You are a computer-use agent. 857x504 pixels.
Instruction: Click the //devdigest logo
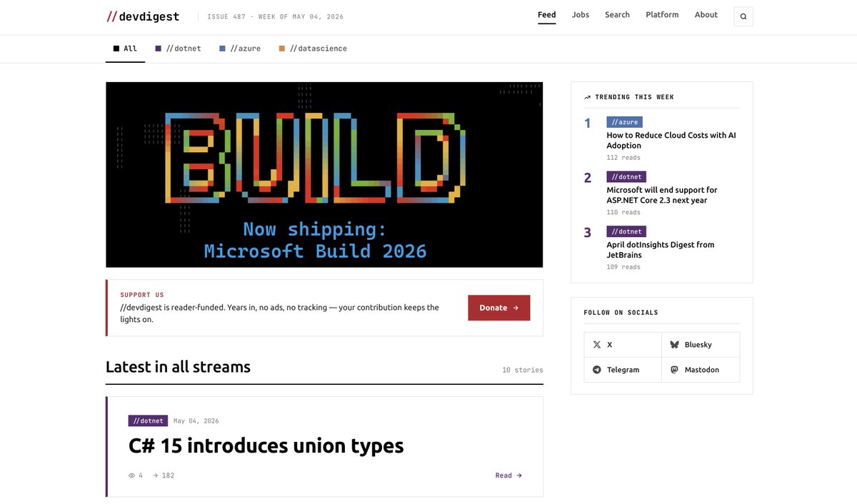click(143, 16)
